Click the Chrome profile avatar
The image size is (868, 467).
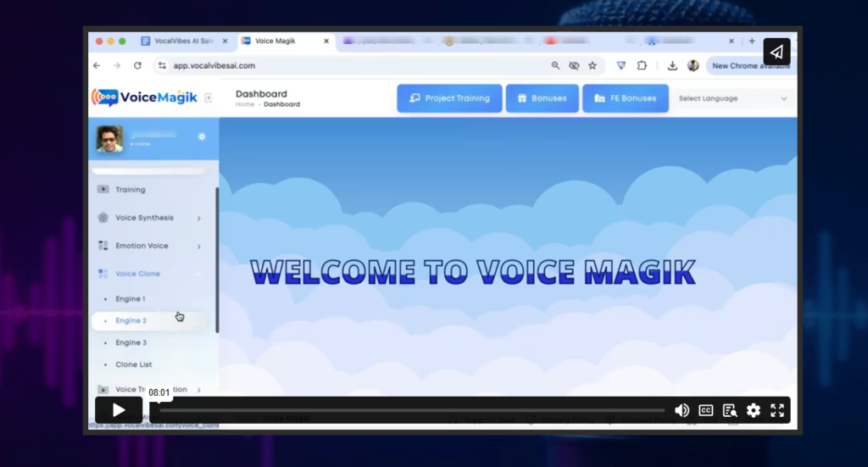[693, 65]
